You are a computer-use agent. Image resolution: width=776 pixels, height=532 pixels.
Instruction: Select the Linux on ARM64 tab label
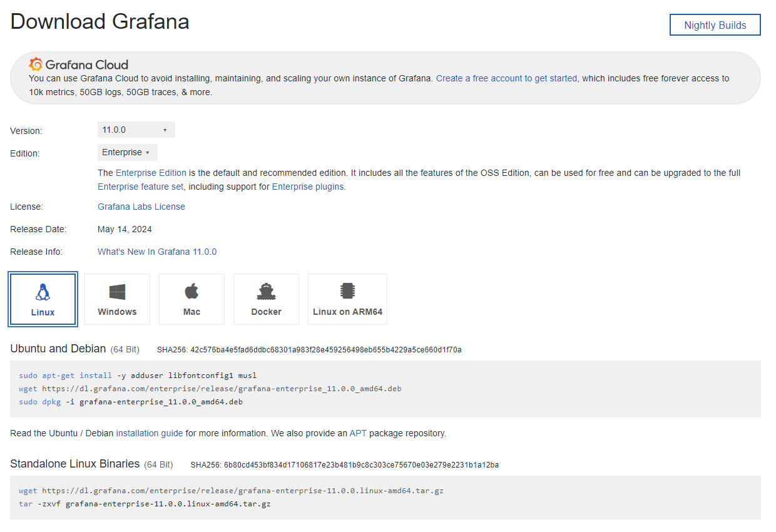347,312
